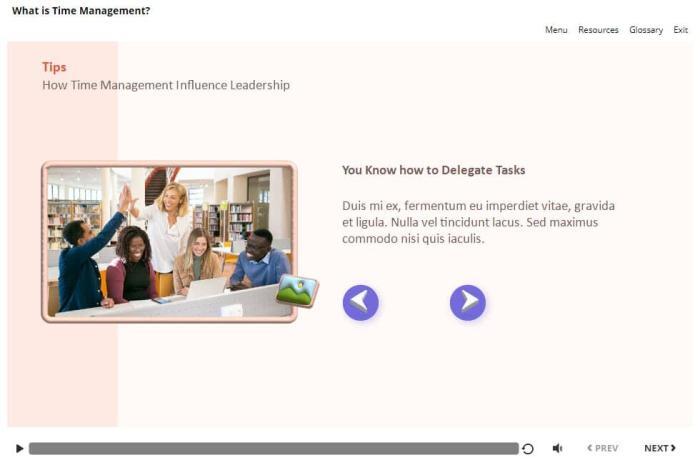Click the 'How Time Management Influence Leadership' subtitle

coord(166,85)
